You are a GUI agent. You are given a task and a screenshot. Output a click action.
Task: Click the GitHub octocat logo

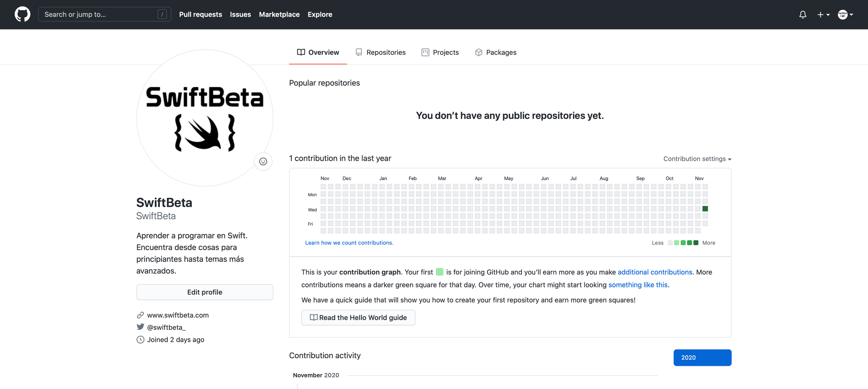click(22, 14)
